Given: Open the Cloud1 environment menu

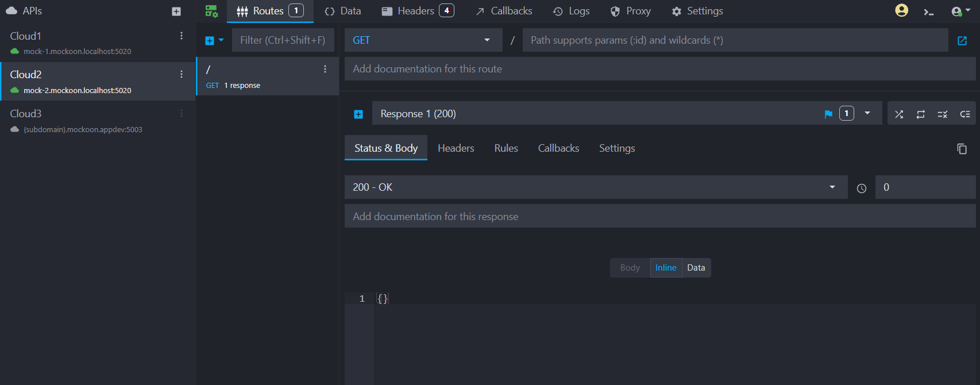Looking at the screenshot, I should (x=182, y=36).
